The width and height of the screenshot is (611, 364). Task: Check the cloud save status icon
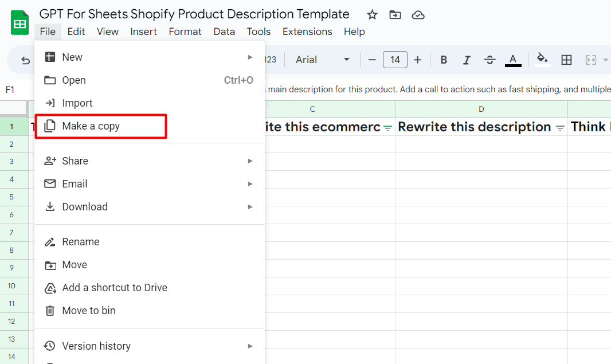(x=418, y=15)
